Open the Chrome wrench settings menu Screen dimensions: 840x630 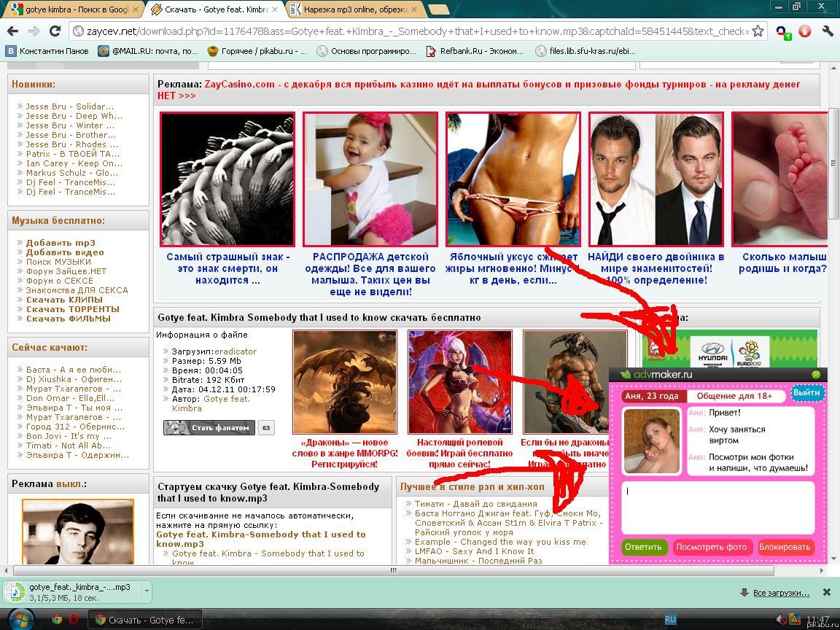click(x=828, y=31)
